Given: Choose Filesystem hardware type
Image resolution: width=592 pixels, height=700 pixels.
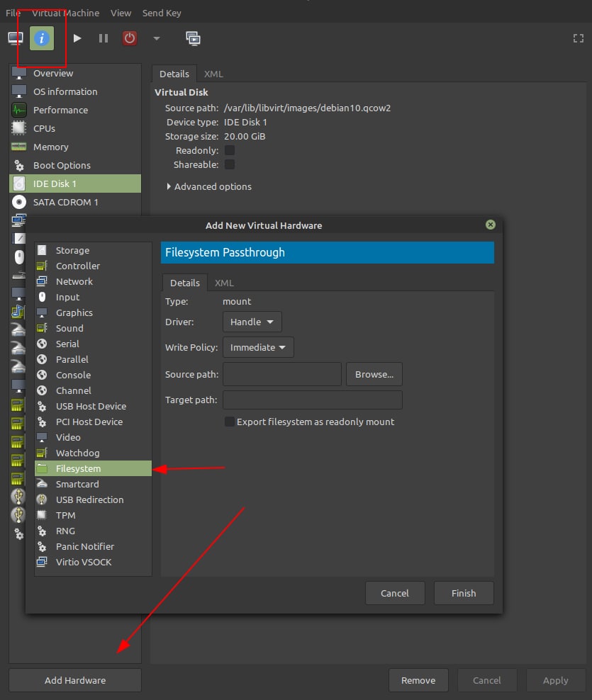Looking at the screenshot, I should (x=94, y=468).
